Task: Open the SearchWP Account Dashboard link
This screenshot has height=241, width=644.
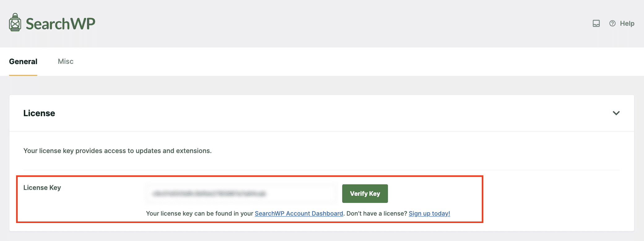Action: pos(299,213)
